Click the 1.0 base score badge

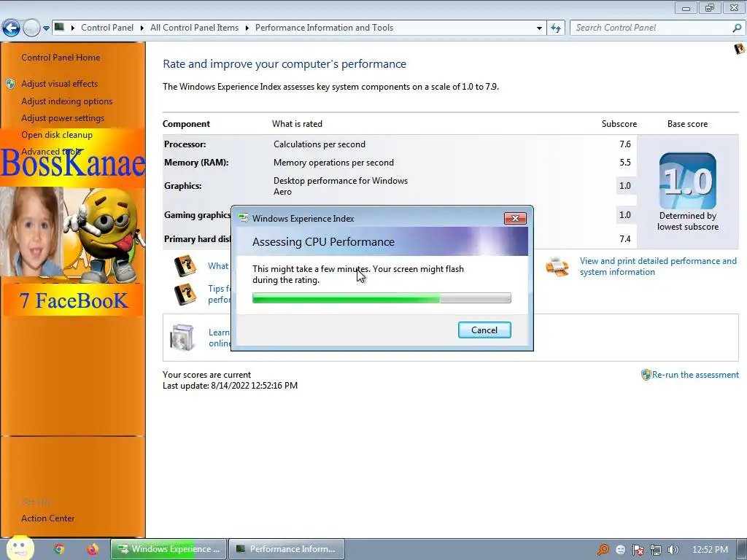[x=687, y=181]
